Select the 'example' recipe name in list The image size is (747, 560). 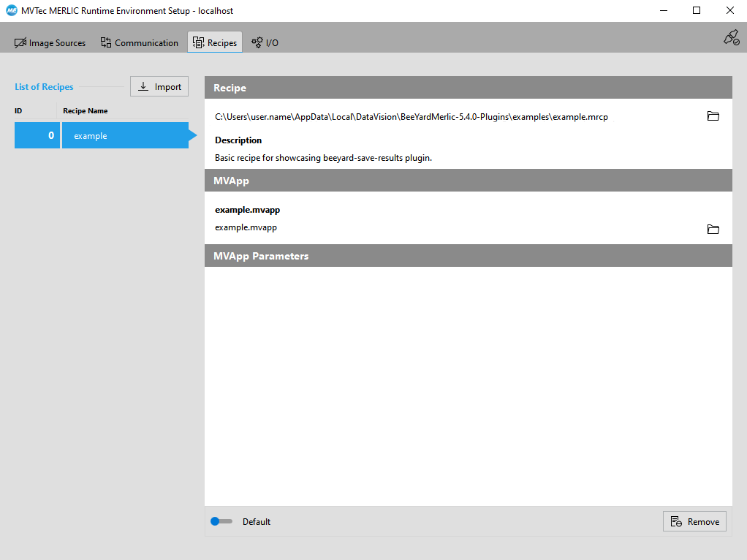pyautogui.click(x=124, y=136)
